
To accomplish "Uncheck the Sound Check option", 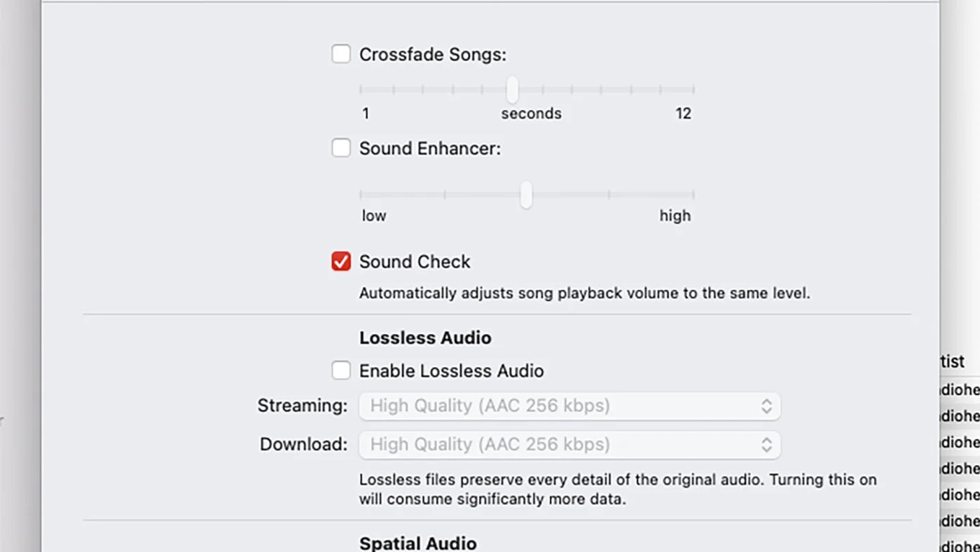I will (341, 261).
